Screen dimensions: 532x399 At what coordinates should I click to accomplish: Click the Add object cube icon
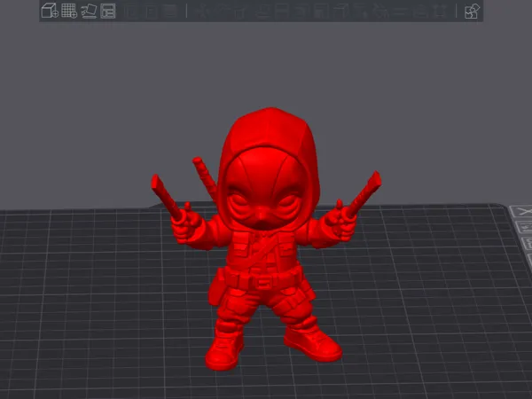click(x=50, y=11)
